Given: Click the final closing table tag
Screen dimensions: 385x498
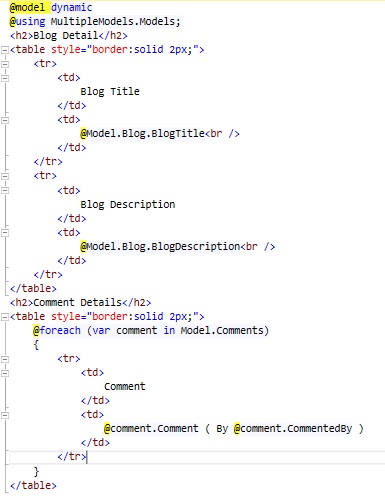Looking at the screenshot, I should point(33,485).
